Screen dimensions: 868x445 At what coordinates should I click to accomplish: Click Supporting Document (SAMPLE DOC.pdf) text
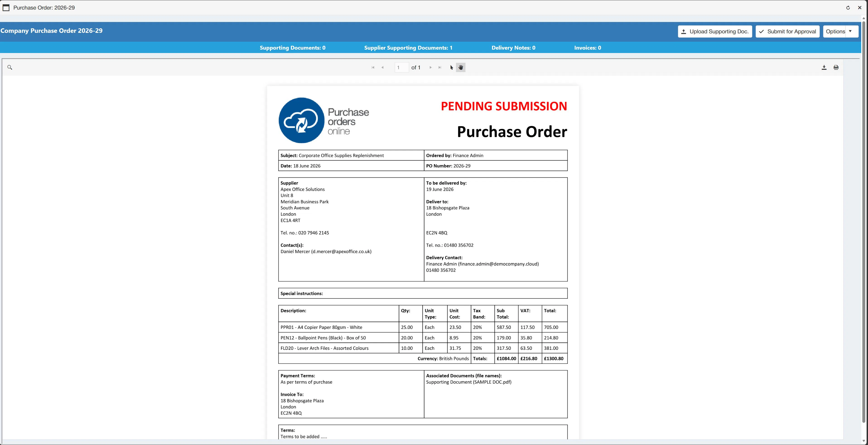pyautogui.click(x=468, y=382)
